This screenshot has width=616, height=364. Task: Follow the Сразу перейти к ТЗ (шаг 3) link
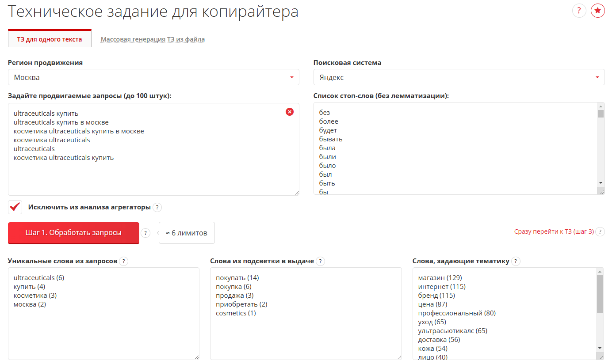click(554, 231)
